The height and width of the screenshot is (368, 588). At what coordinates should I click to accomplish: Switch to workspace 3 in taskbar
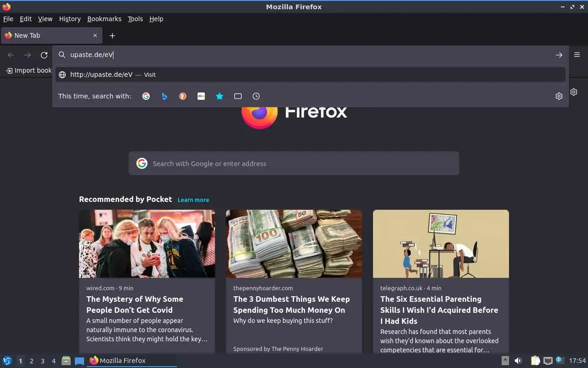42,361
